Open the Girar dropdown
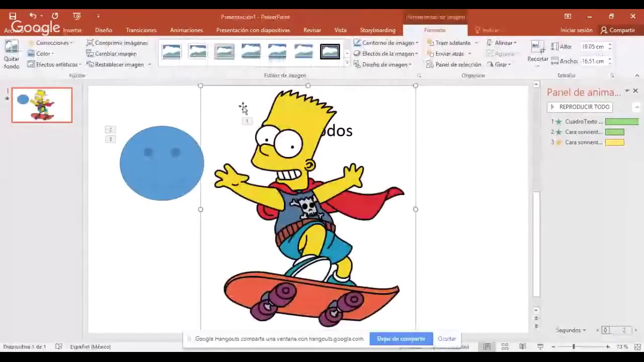644x362 pixels. click(x=499, y=64)
